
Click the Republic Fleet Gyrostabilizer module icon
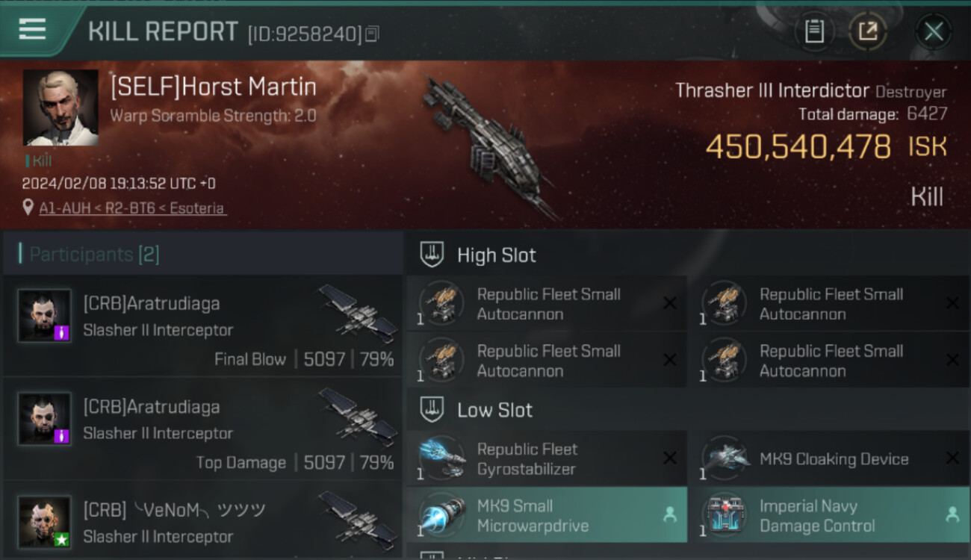(x=442, y=458)
